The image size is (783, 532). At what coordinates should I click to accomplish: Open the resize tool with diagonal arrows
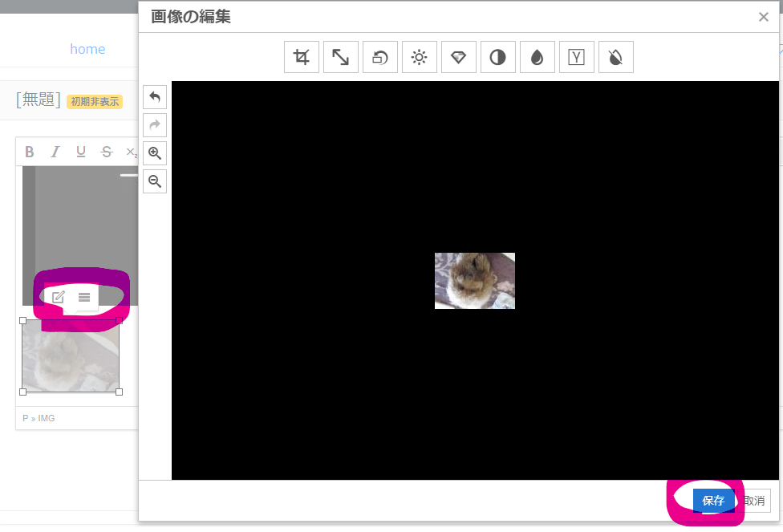(x=340, y=56)
